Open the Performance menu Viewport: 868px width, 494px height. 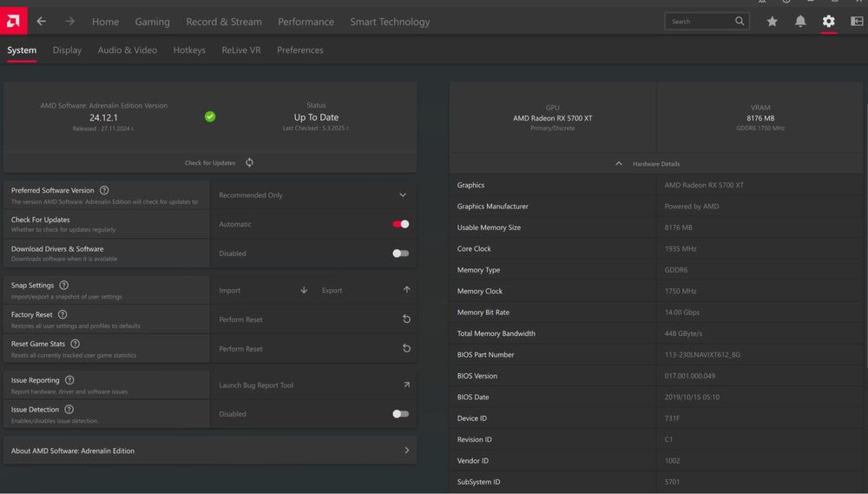tap(306, 22)
